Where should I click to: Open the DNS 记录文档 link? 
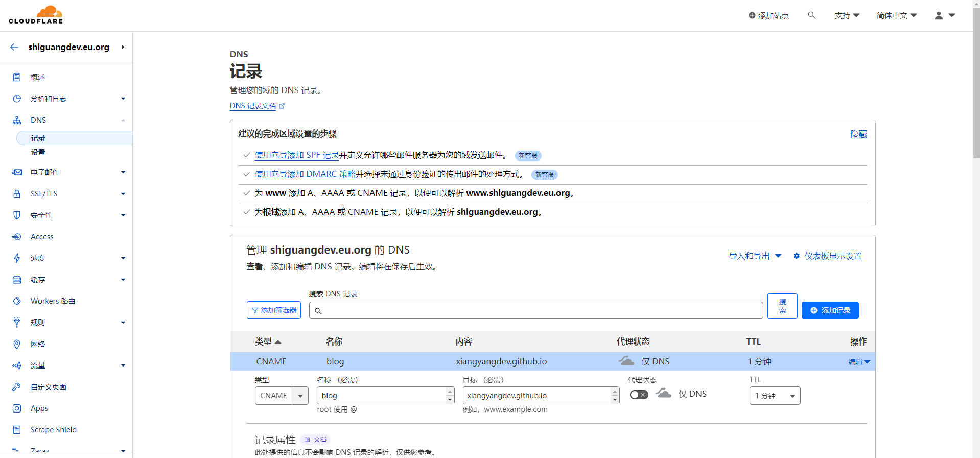click(x=253, y=106)
